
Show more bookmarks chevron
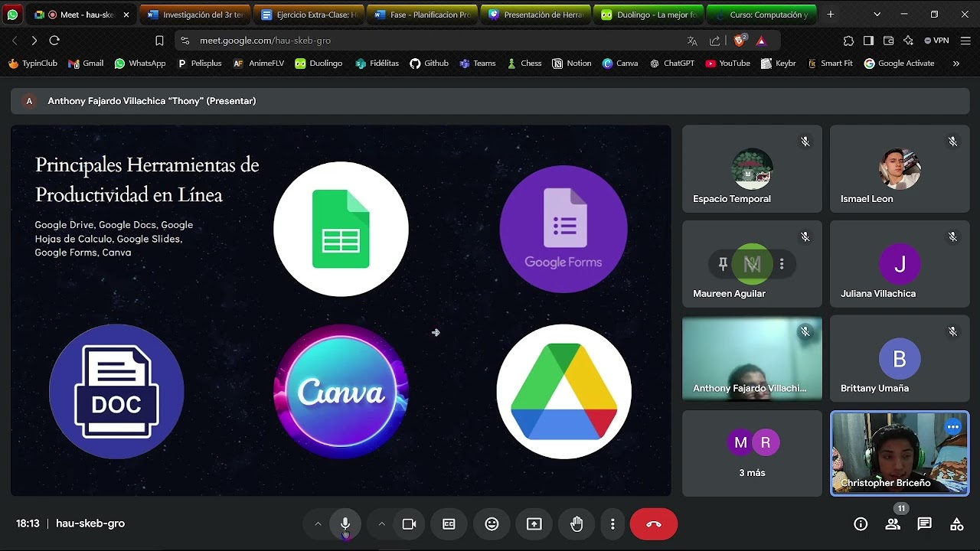[x=955, y=64]
